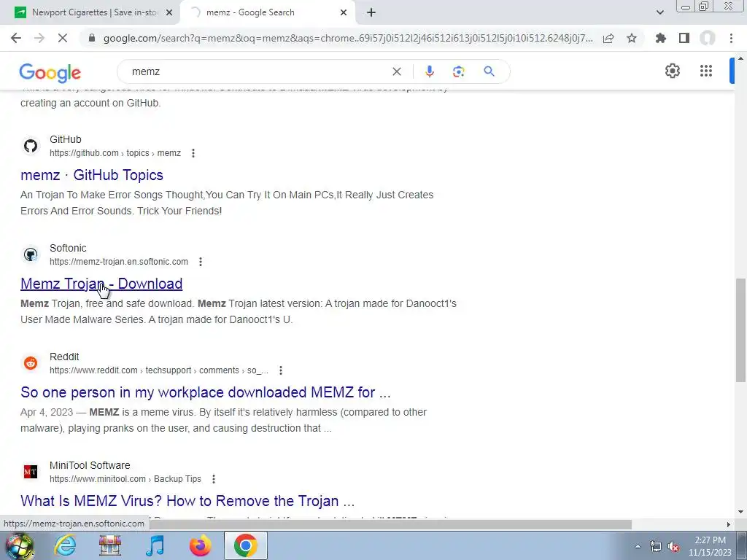Click the vertical scrollbar thumb
The image size is (747, 560).
(740, 330)
